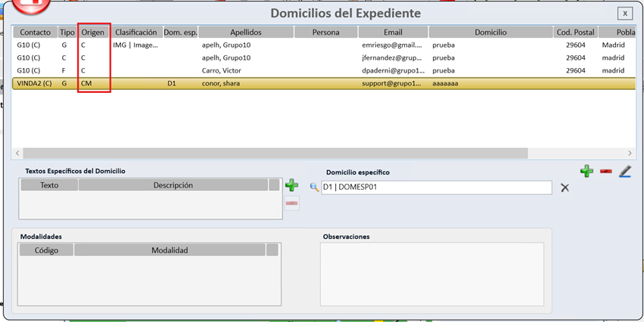Click the Email column header
Viewport: 644px width, 322px height.
pyautogui.click(x=393, y=32)
